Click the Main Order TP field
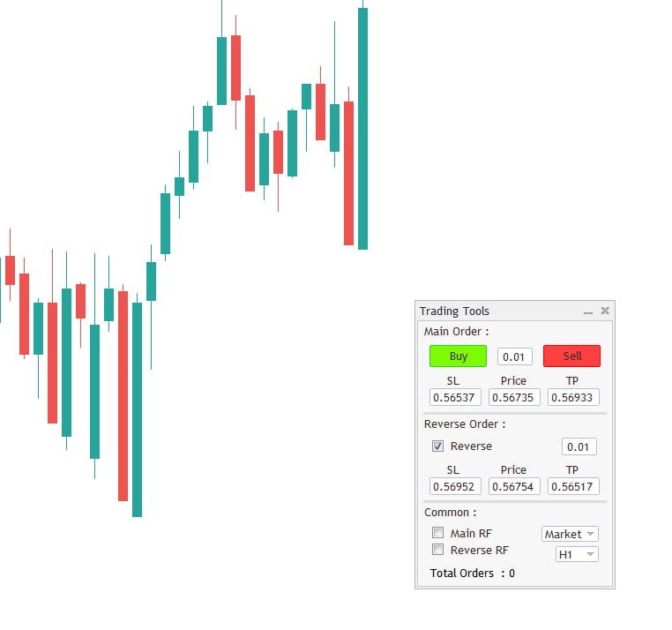Screen dimensions: 672x630 pyautogui.click(x=573, y=398)
